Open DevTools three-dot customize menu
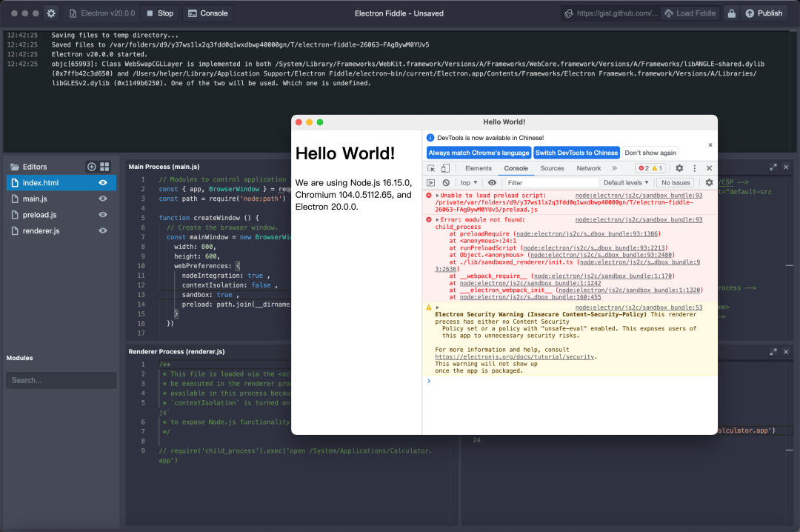The image size is (800, 532). [694, 168]
